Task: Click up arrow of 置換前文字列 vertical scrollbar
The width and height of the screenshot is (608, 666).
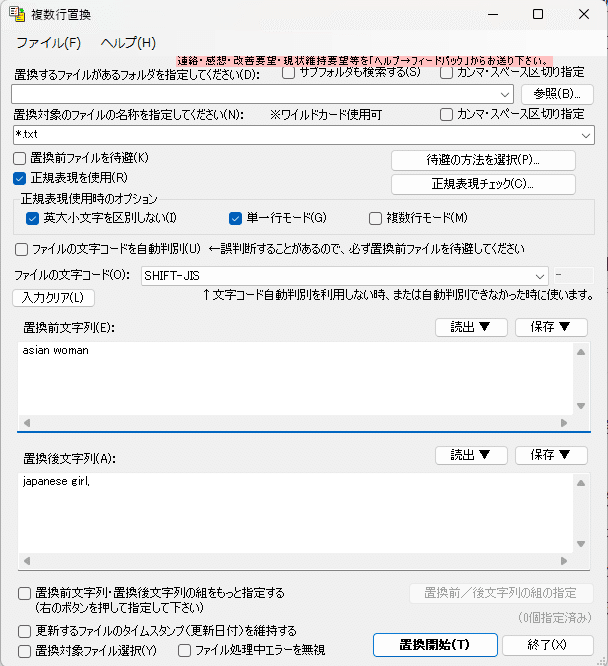Action: click(x=581, y=352)
